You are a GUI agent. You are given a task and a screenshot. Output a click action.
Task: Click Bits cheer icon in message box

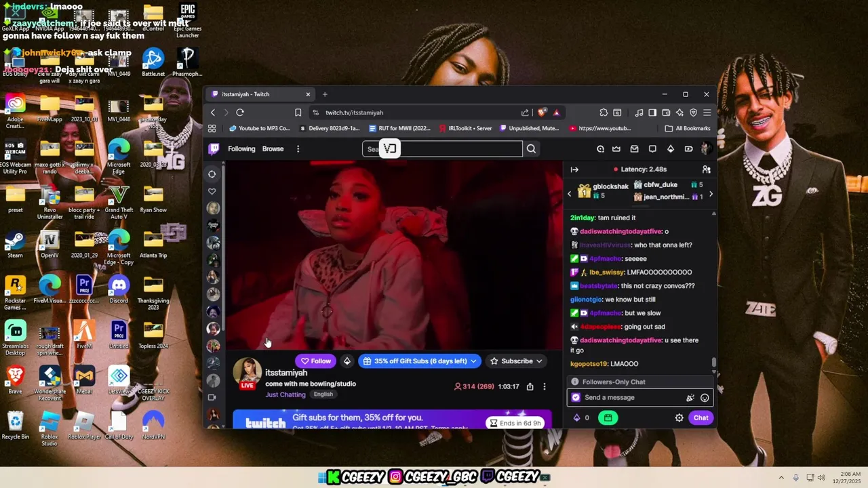pos(690,398)
